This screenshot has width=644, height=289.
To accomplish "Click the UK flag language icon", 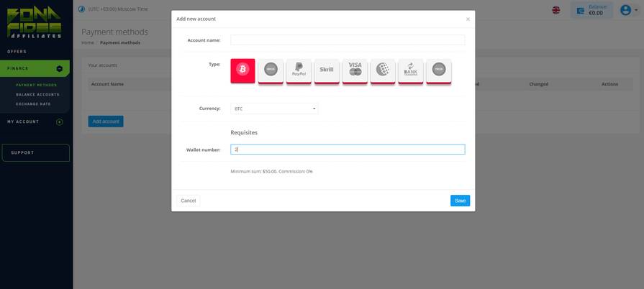I will click(556, 10).
